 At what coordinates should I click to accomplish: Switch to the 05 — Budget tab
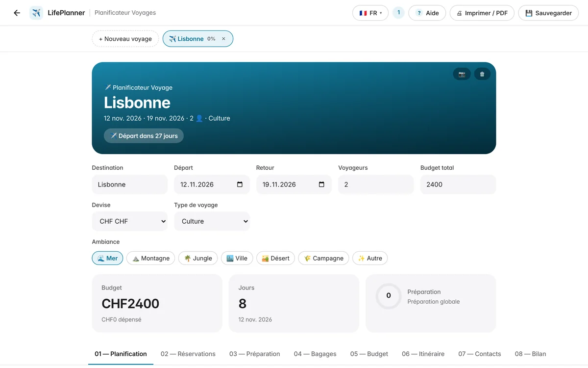(369, 354)
